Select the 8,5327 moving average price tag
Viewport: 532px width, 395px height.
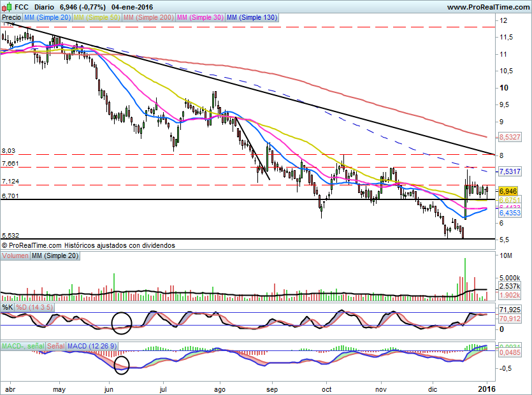(x=510, y=137)
